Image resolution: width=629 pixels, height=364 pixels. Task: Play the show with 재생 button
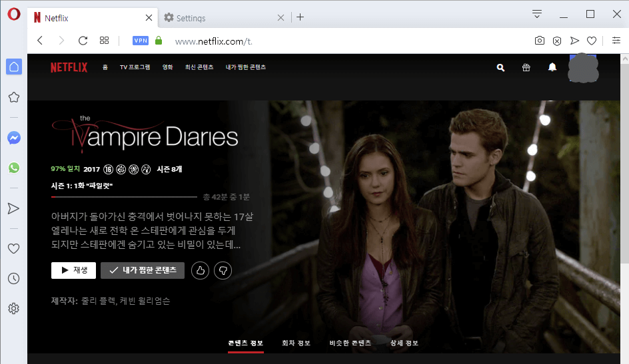[x=73, y=270]
